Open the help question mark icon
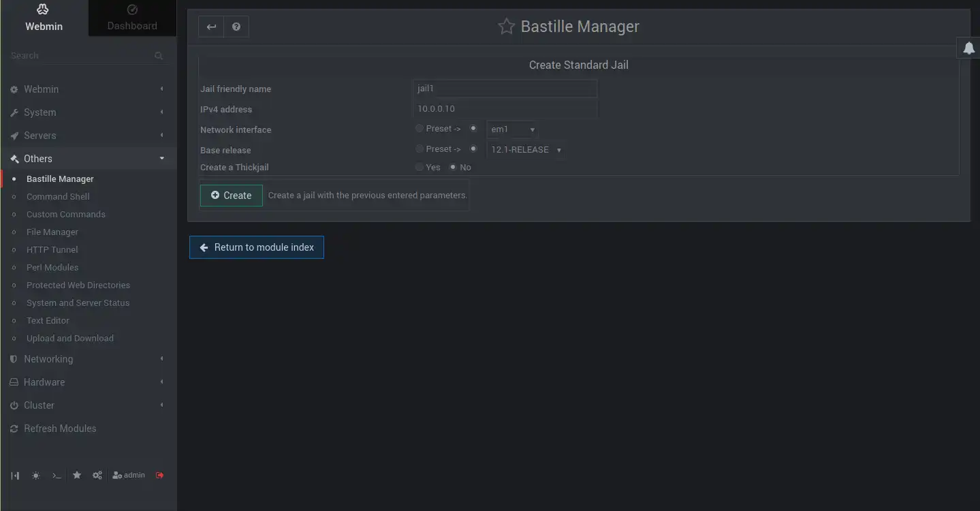980x511 pixels. [x=236, y=27]
